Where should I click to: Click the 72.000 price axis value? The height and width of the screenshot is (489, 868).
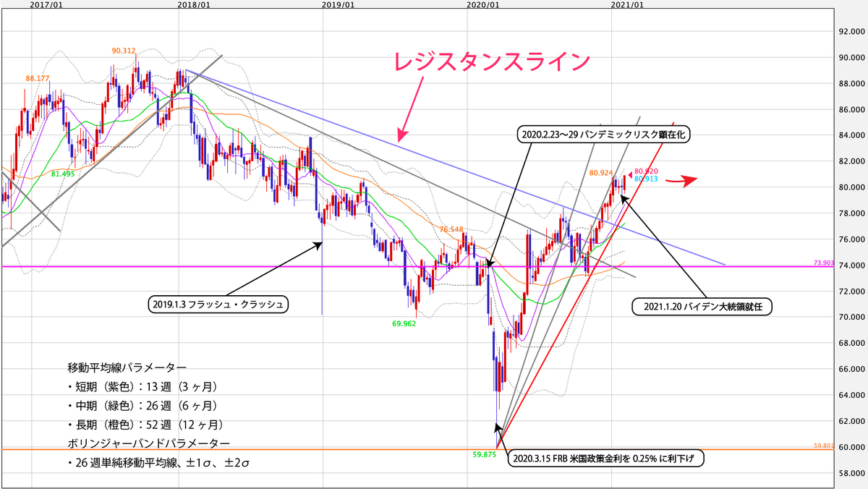pos(851,291)
